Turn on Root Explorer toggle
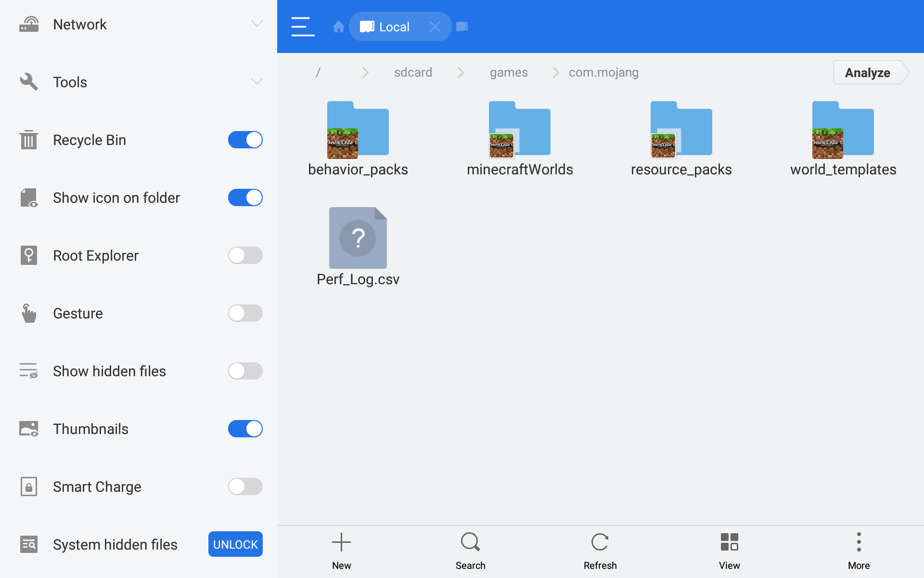 (x=245, y=255)
